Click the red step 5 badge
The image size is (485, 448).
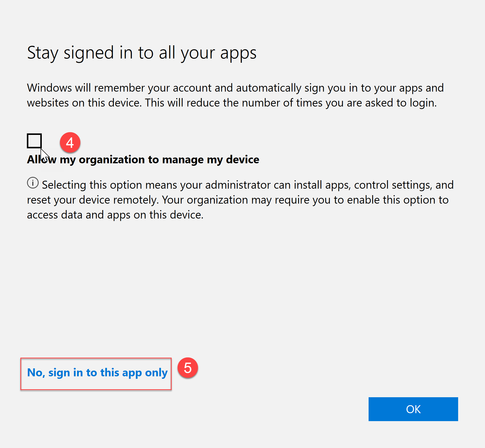click(x=188, y=368)
